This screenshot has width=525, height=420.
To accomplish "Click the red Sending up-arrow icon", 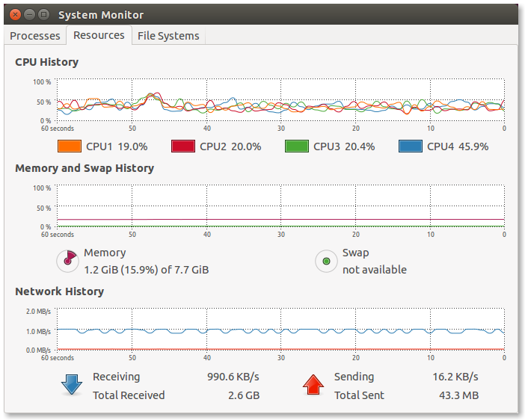I will coord(313,385).
